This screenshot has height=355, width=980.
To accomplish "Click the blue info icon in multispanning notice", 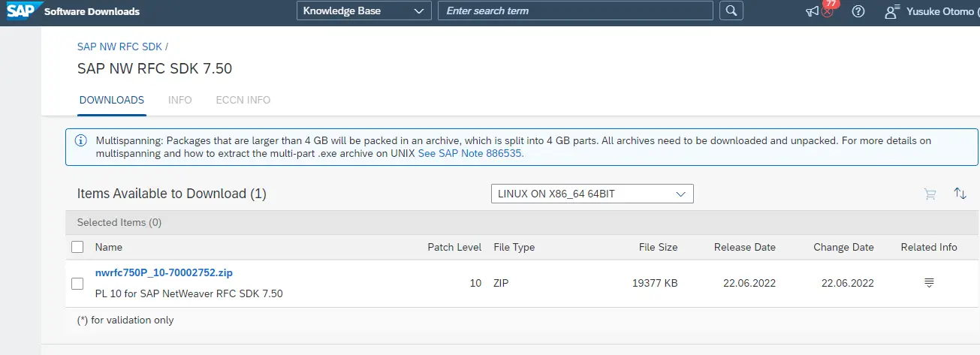I will click(x=80, y=140).
